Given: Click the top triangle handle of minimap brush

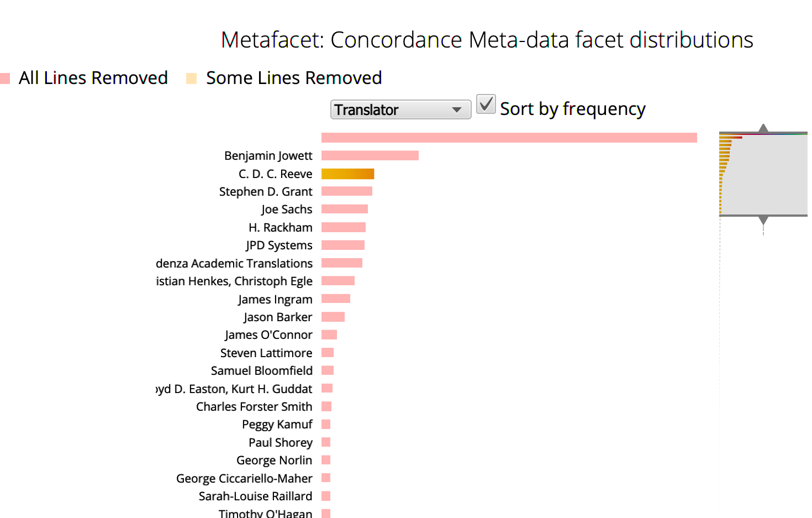Looking at the screenshot, I should click(763, 128).
